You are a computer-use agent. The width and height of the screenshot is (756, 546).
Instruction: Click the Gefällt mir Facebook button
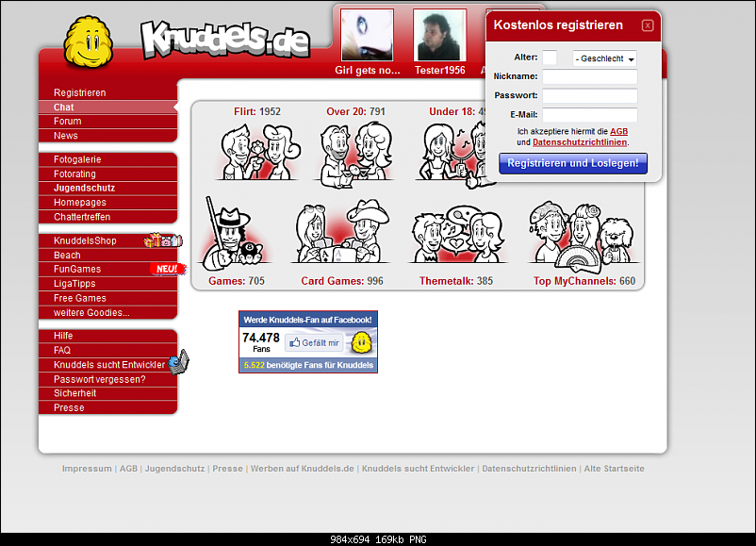click(314, 342)
